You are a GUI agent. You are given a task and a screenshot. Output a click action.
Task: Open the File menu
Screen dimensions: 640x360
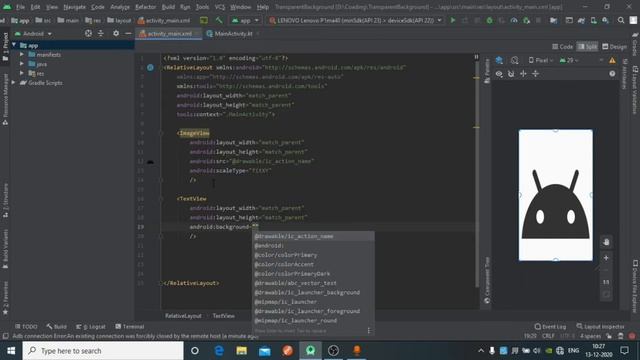click(20, 7)
